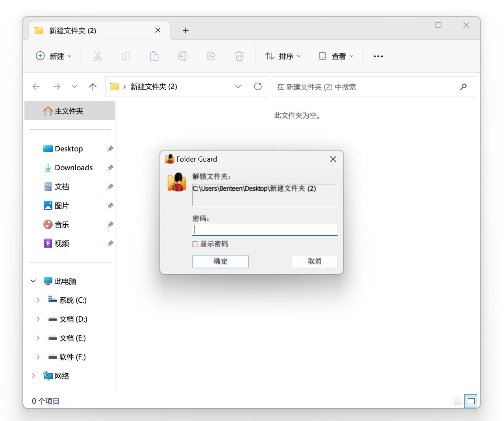Go up one folder level
This screenshot has height=421, width=504.
point(93,87)
